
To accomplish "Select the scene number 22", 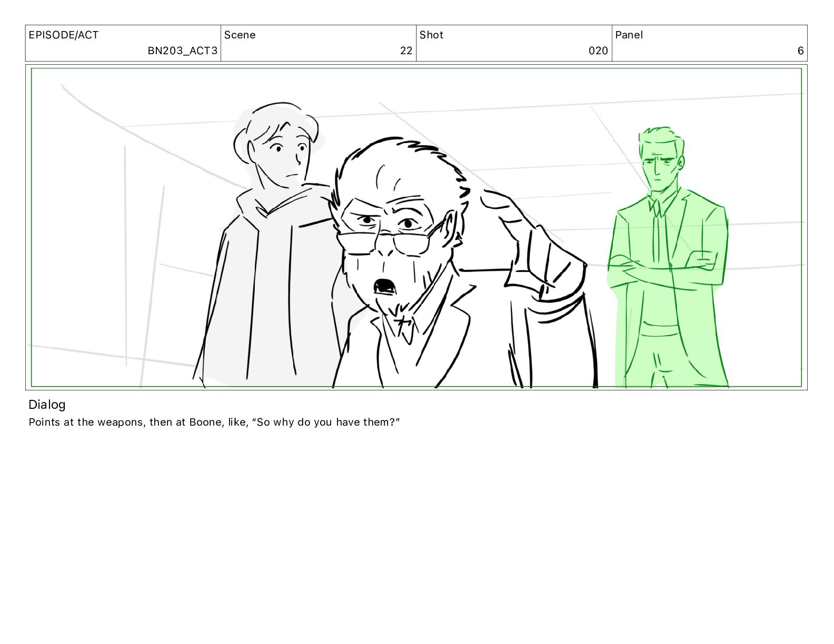I will point(406,51).
